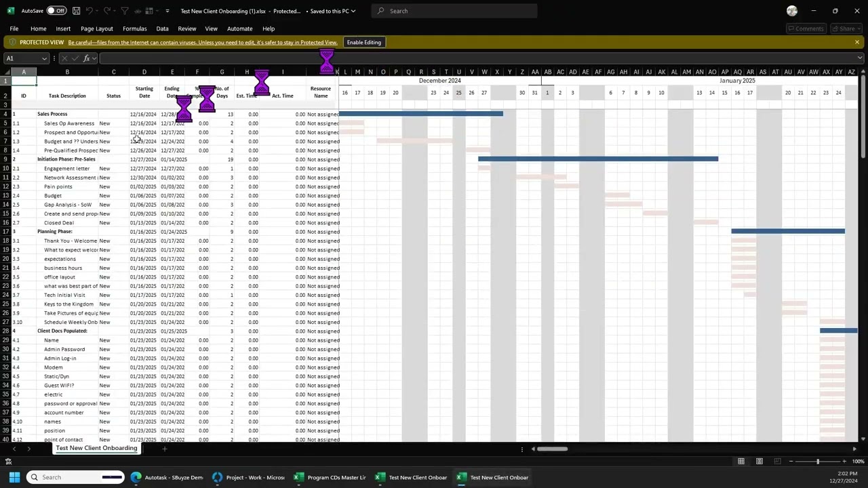Open Program CDs Master Excel taskbar item

point(330,477)
